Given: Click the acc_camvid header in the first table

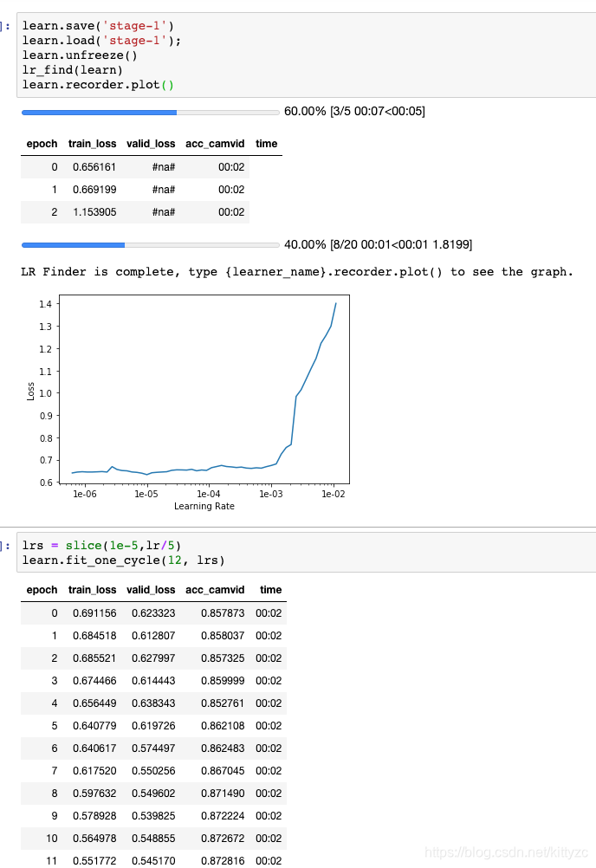Looking at the screenshot, I should tap(215, 144).
